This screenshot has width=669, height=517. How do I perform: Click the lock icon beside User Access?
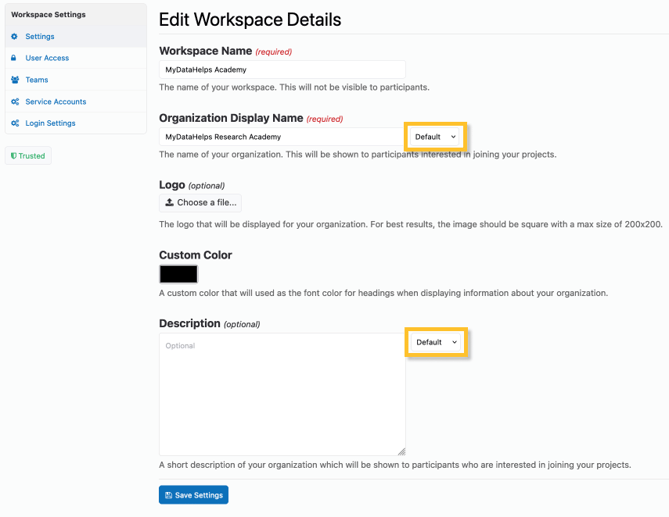pyautogui.click(x=14, y=58)
